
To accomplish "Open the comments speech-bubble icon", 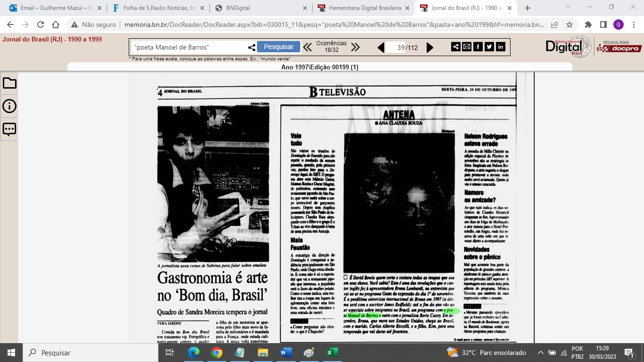I will (9, 129).
